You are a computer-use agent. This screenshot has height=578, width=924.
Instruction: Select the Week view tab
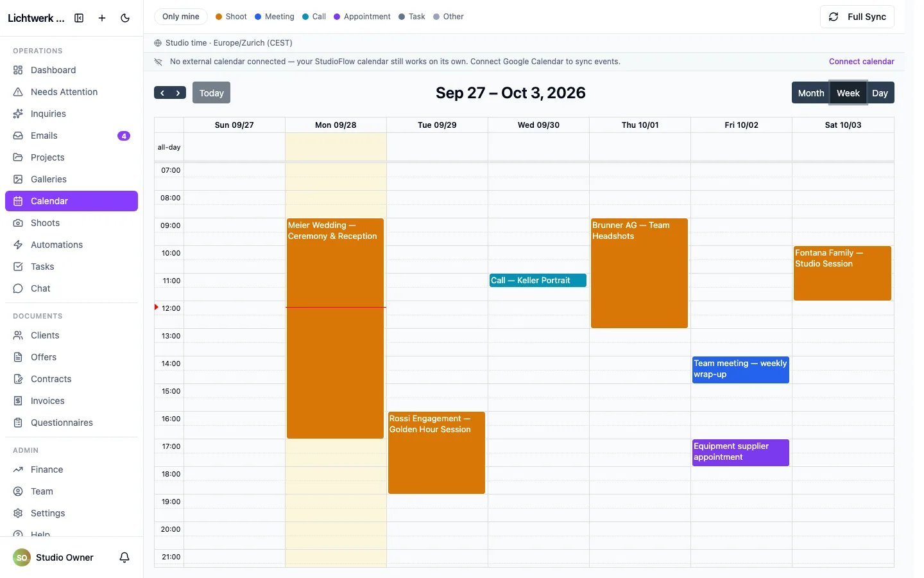point(848,93)
